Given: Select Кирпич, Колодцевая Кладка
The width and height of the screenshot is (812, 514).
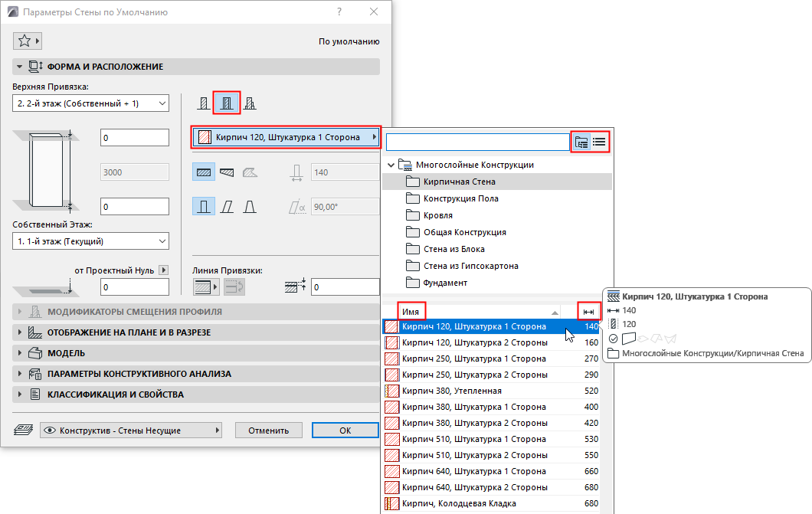Looking at the screenshot, I should [x=491, y=503].
